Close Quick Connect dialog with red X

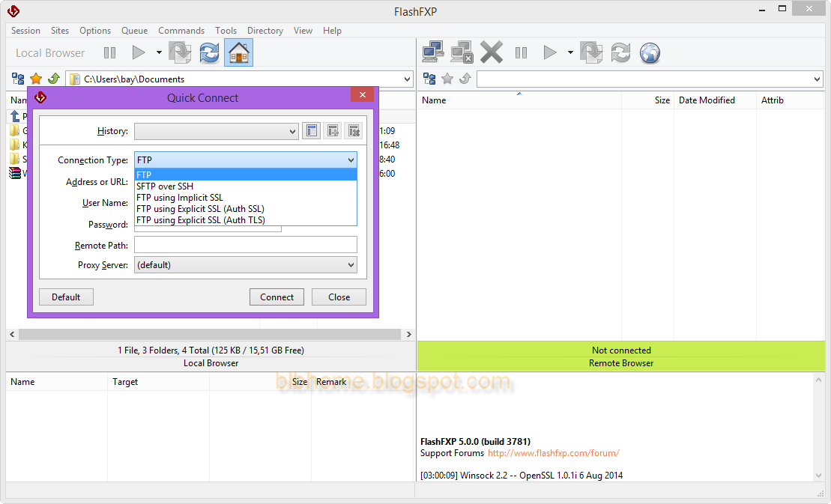363,95
